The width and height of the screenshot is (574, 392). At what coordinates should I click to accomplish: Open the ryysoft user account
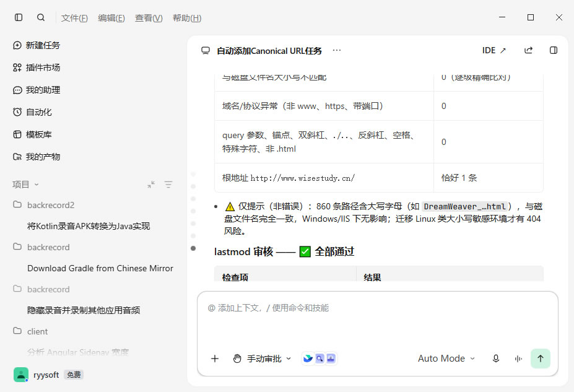46,375
